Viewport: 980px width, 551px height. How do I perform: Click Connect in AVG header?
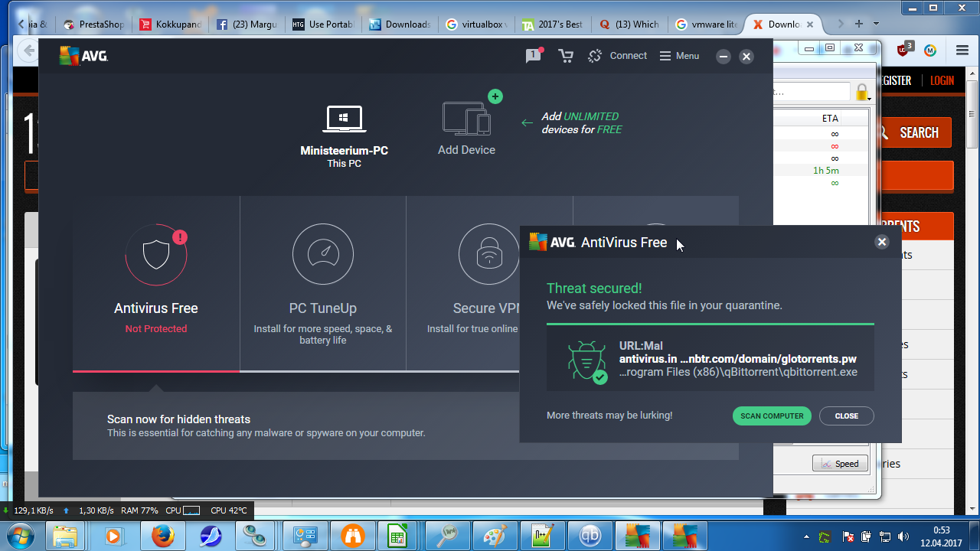coord(617,56)
